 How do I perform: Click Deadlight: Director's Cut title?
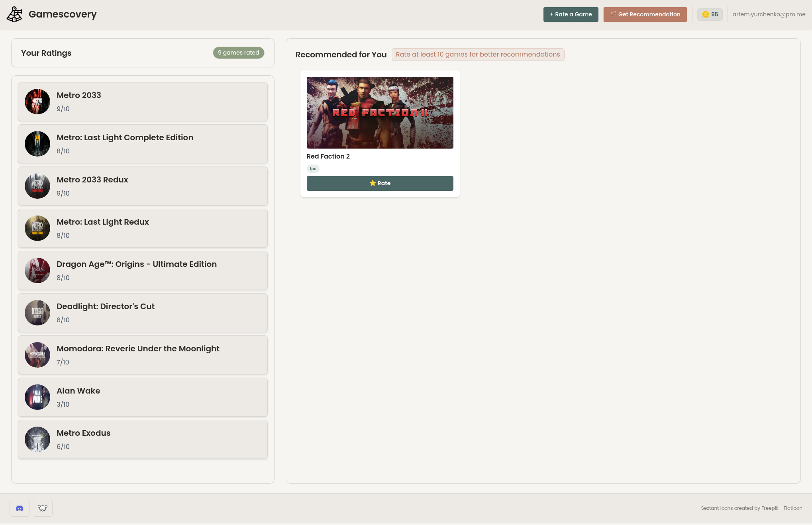105,306
